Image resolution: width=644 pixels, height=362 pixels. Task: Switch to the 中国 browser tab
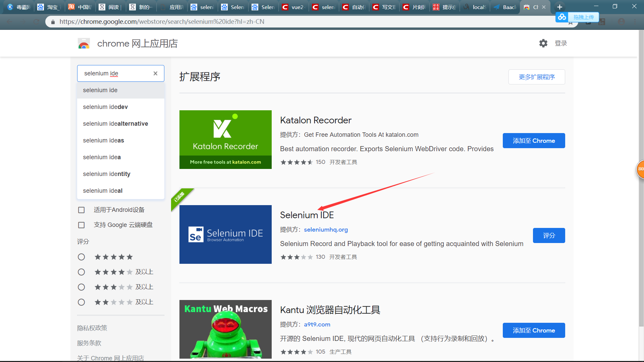[x=79, y=7]
